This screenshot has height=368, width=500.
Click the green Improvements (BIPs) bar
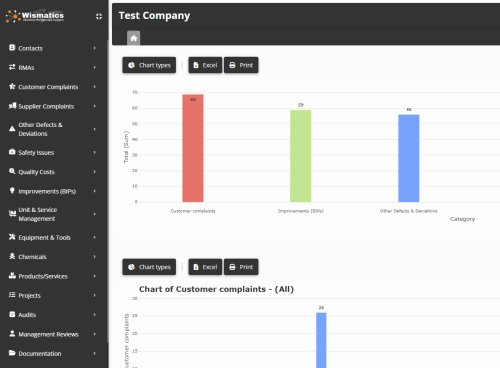[301, 156]
